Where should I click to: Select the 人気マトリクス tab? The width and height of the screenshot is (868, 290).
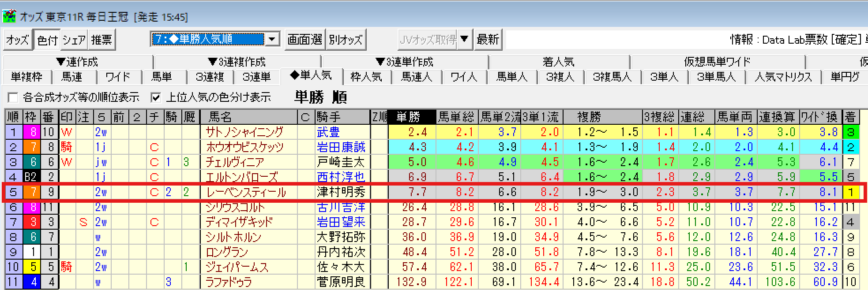[x=783, y=77]
